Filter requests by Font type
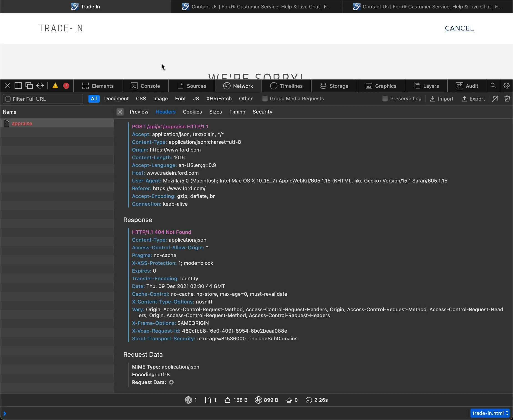The height and width of the screenshot is (420, 513). pyautogui.click(x=180, y=99)
